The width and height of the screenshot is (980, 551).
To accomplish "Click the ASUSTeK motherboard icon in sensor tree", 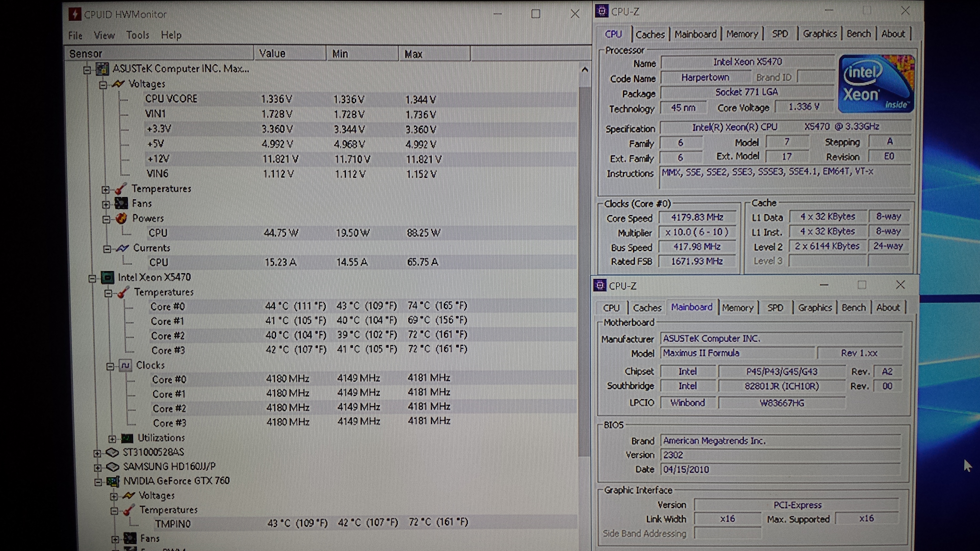I will 102,69.
